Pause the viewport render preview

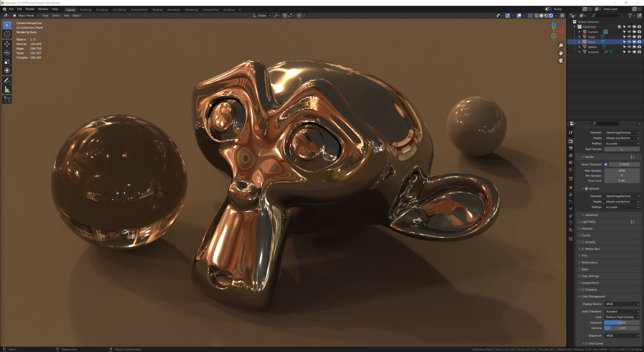pos(562,16)
